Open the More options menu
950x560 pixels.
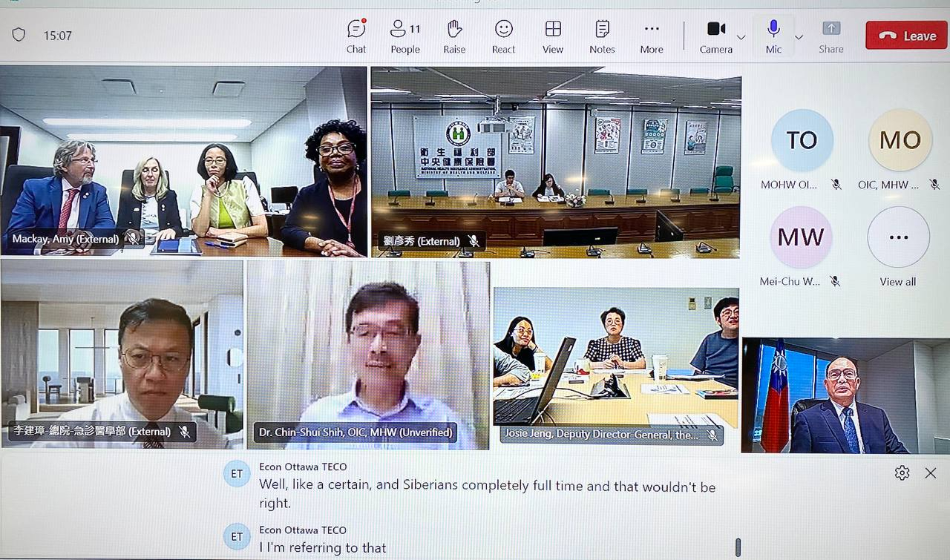[x=652, y=36]
